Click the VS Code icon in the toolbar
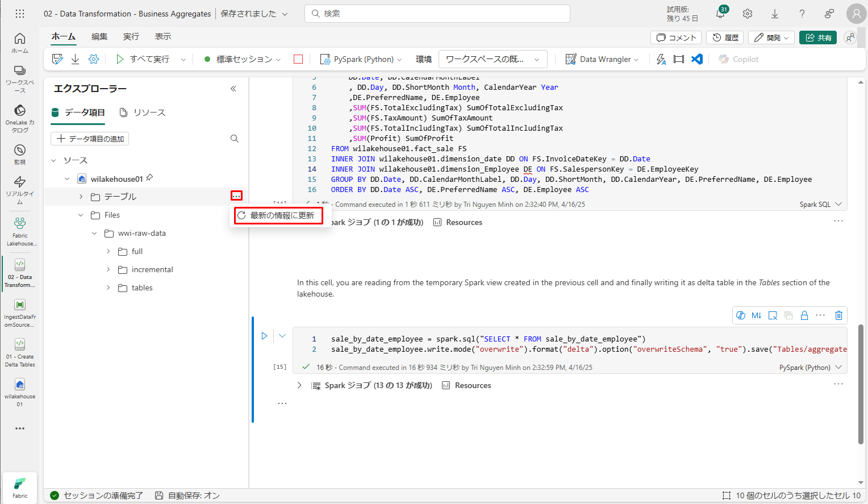Viewport: 868px width, 504px height. pos(697,59)
